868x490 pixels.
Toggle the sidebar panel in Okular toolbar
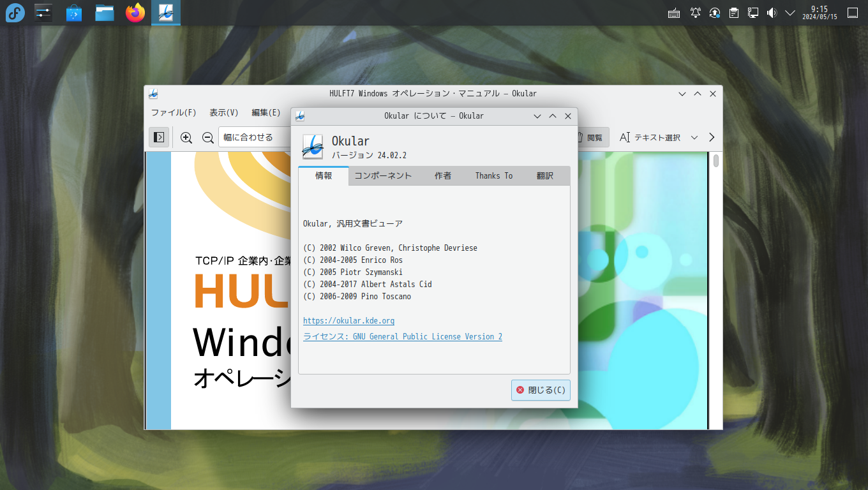click(160, 137)
